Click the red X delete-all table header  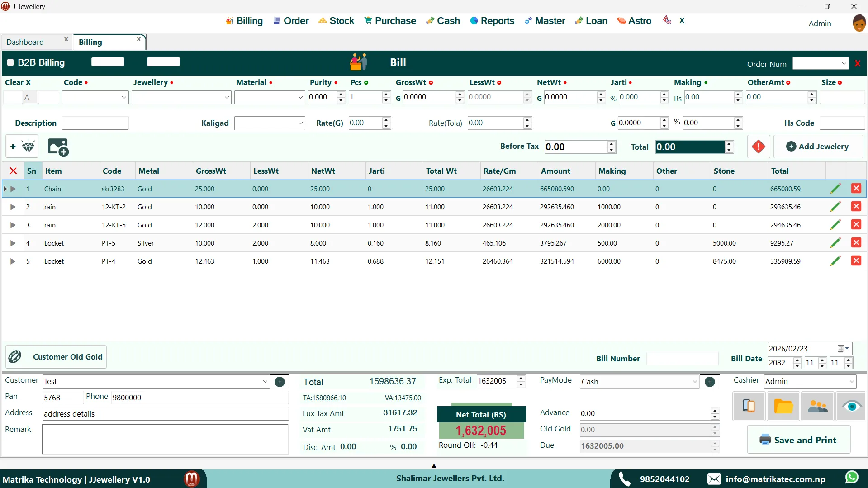point(13,171)
